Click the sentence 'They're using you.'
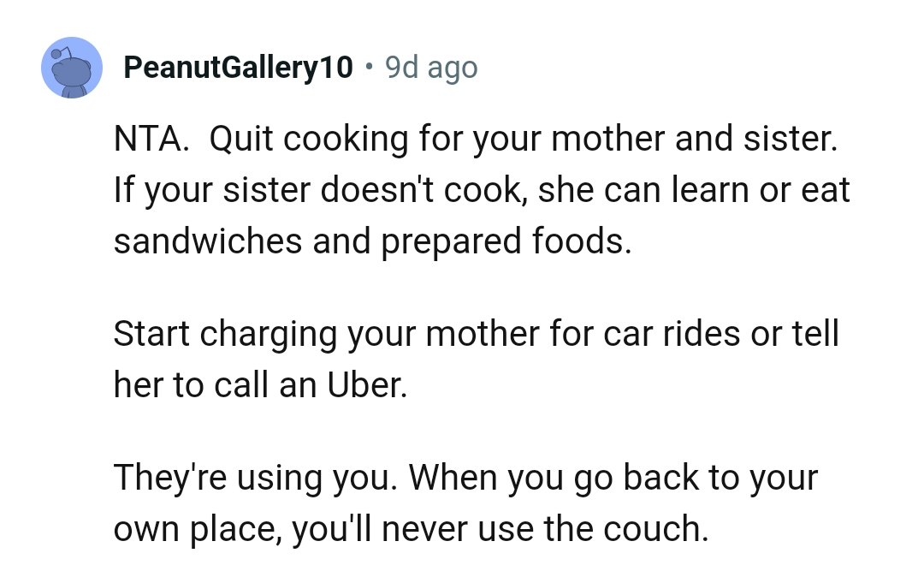924x577 pixels. (256, 478)
